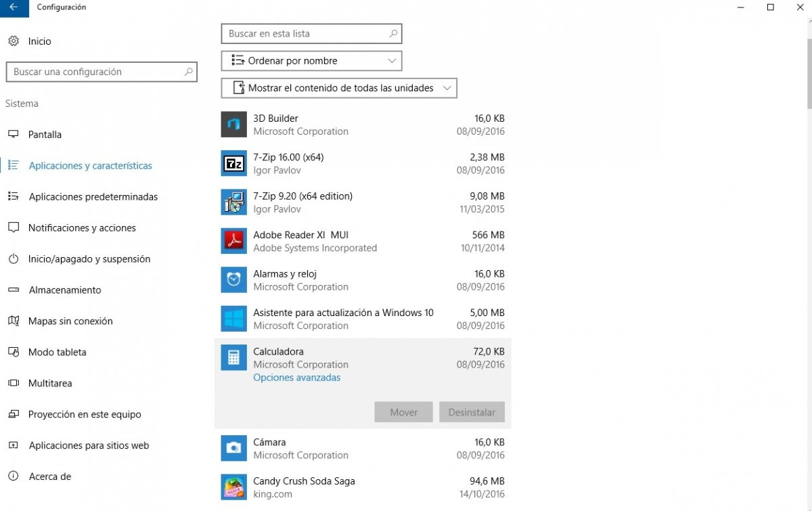Click the Alarmas y reloj icon
Viewport: 812px width, 511px height.
click(234, 280)
